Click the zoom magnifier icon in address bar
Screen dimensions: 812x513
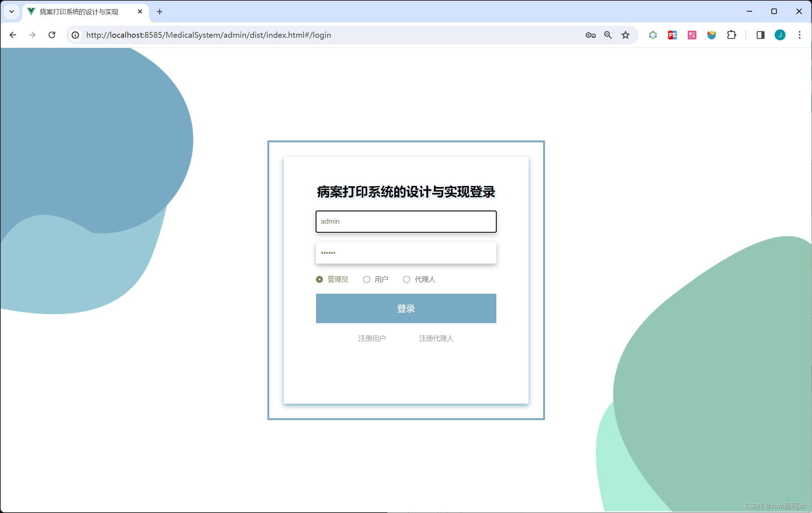[x=608, y=35]
